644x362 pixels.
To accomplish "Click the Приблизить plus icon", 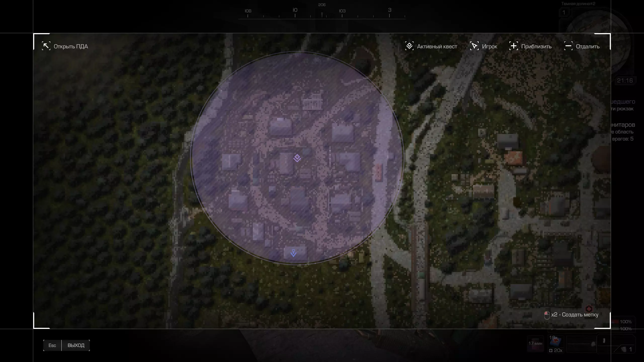I will coord(513,46).
